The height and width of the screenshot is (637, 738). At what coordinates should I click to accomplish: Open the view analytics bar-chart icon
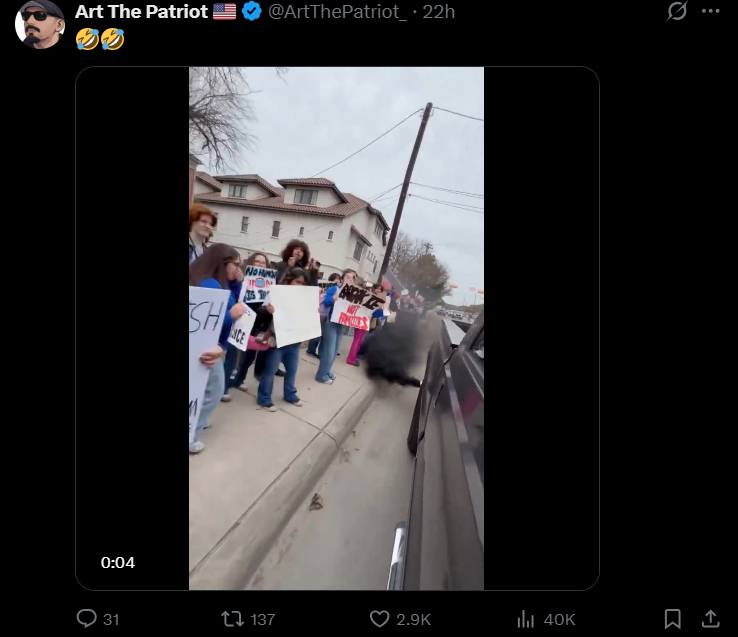point(526,619)
